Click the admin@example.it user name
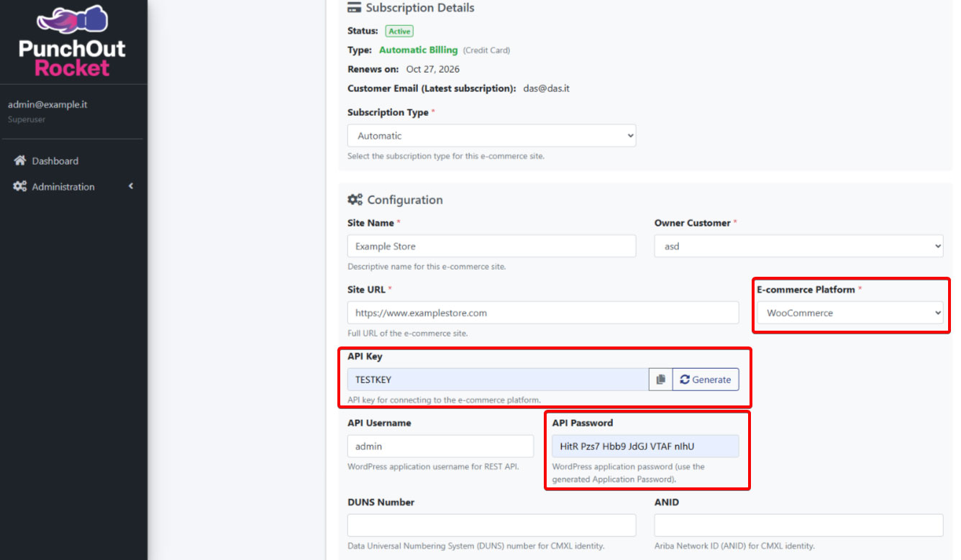Screen dimensions: 961x560 (x=47, y=105)
